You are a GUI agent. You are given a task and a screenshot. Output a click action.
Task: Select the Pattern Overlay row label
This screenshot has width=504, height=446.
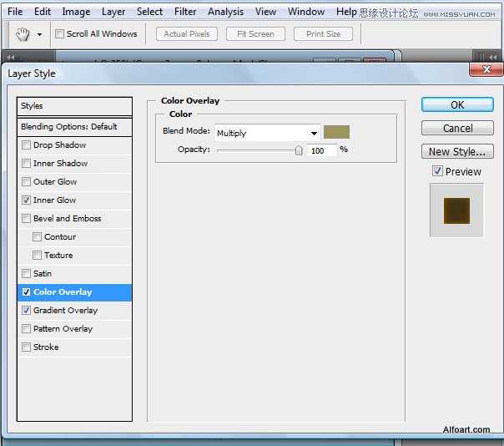[x=63, y=329]
